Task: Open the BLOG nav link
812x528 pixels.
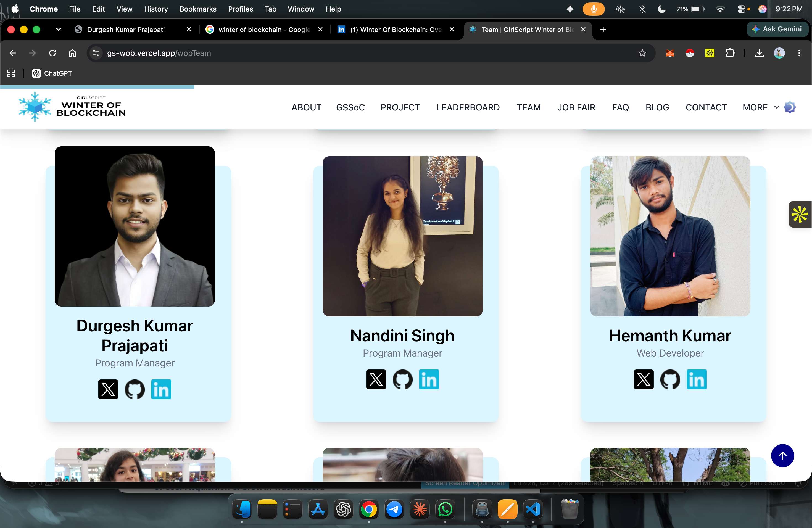Action: click(657, 107)
